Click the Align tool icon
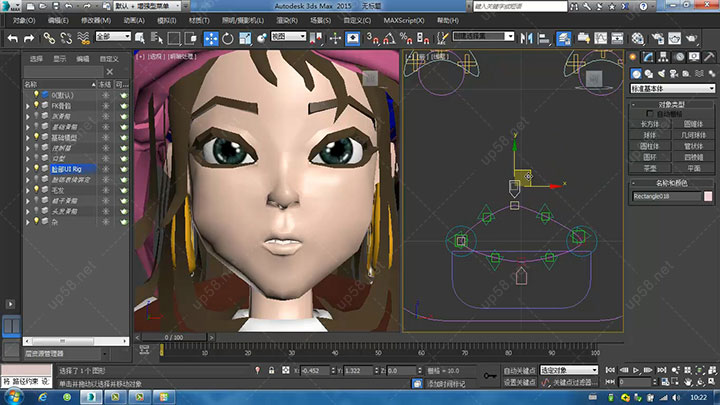The width and height of the screenshot is (720, 405). tap(544, 39)
